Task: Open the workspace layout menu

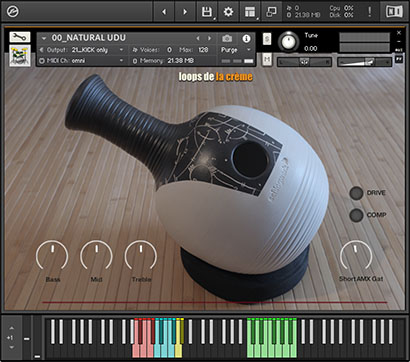Action: point(250,12)
